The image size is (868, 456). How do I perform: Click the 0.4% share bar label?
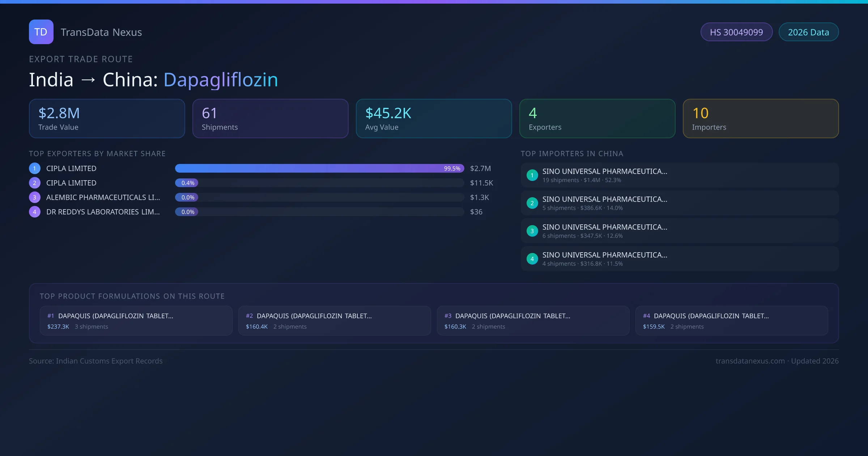click(x=188, y=183)
